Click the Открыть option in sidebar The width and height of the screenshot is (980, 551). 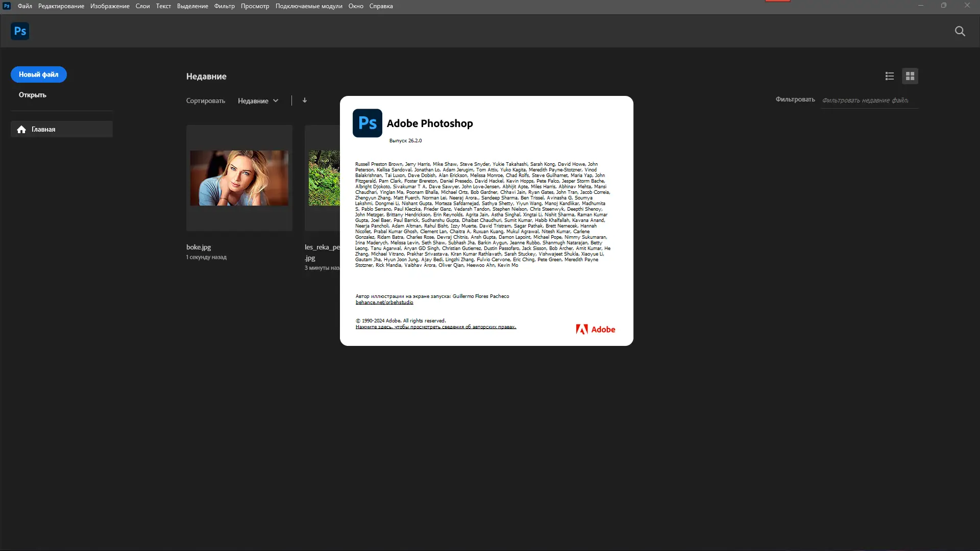tap(32, 94)
